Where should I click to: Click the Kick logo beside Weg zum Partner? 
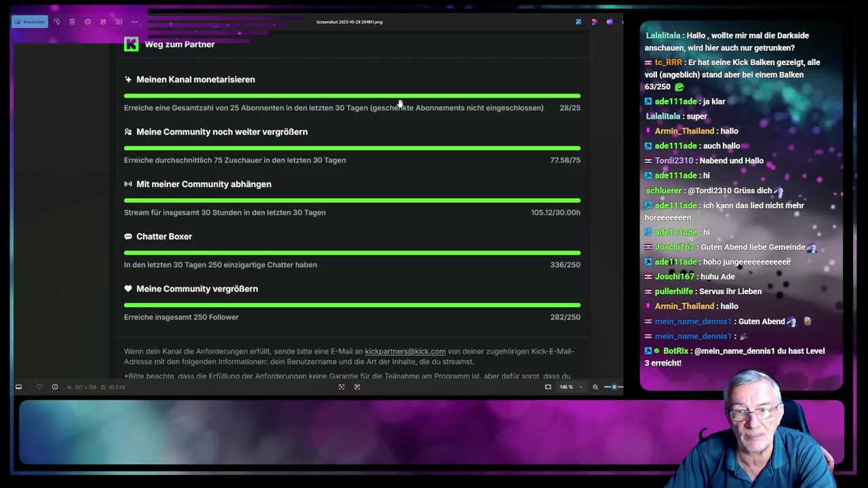point(132,44)
